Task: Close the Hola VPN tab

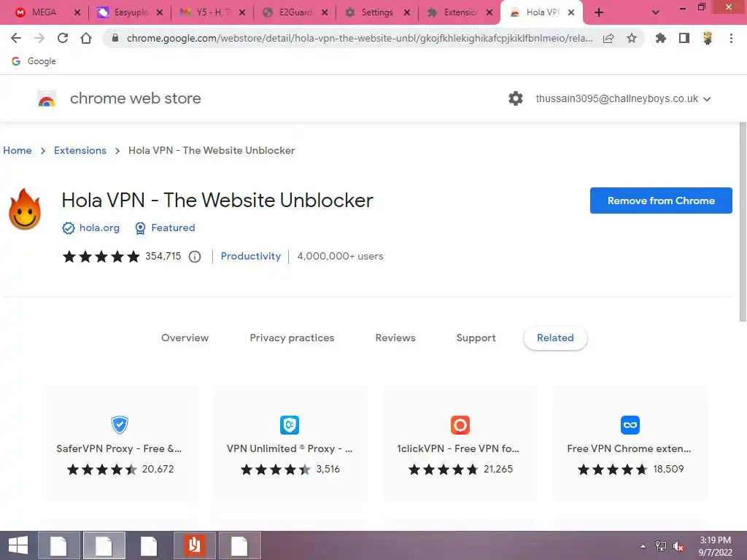Action: [571, 12]
